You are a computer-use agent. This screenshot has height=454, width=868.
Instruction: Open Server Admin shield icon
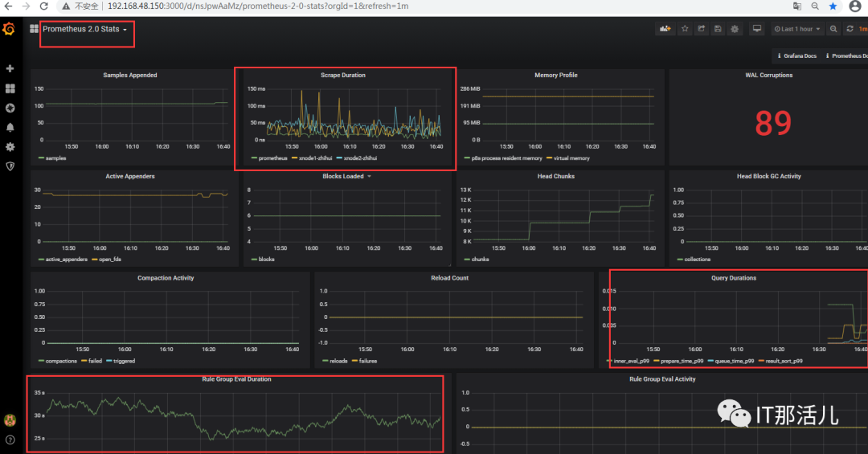click(10, 166)
